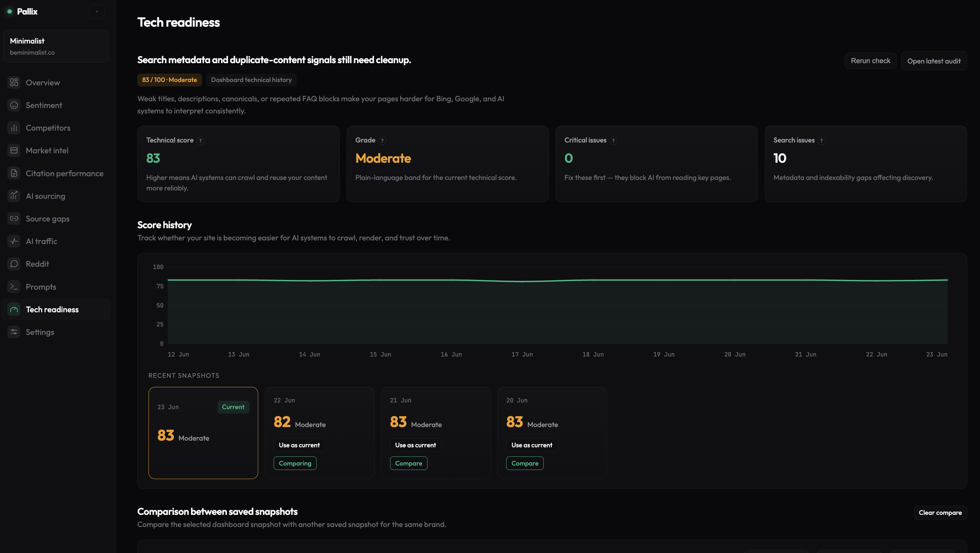
Task: Click the 82 score on 22 Jun card
Action: point(282,422)
